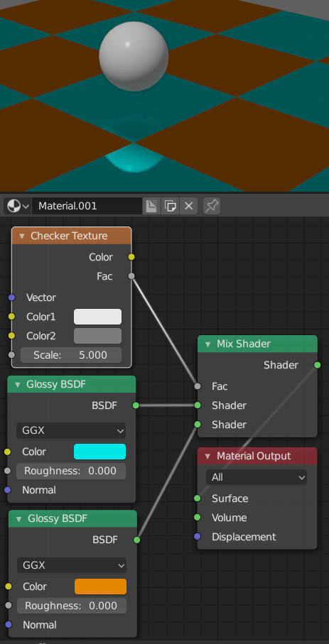The image size is (329, 644).
Task: Click Checker Texture Color output socket
Action: coord(131,257)
